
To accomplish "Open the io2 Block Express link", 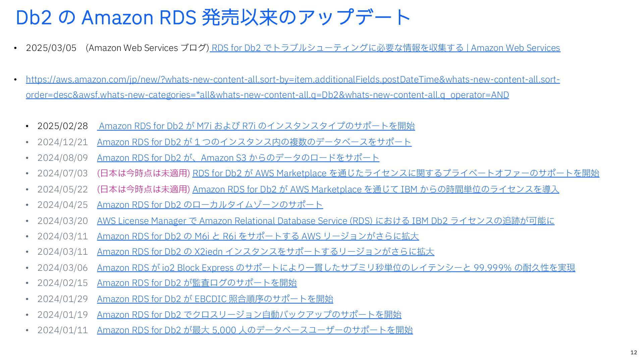I will tap(336, 268).
